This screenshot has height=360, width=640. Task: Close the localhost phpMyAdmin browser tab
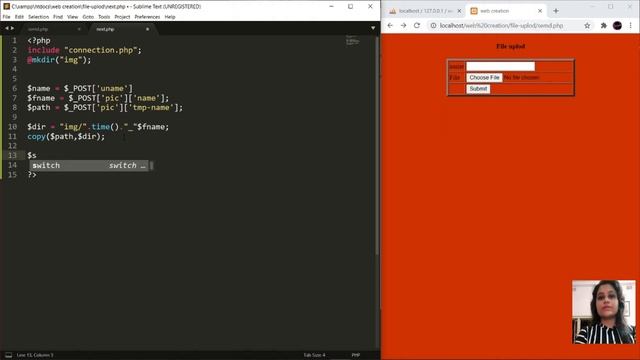459,11
